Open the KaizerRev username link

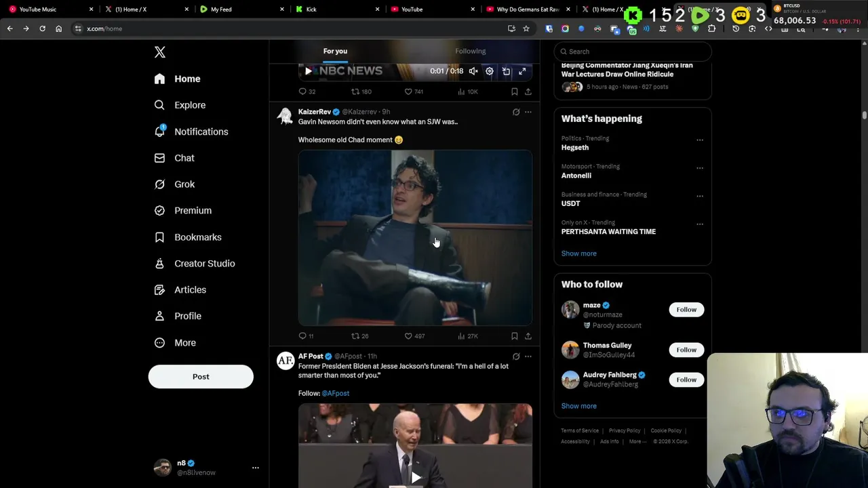314,112
